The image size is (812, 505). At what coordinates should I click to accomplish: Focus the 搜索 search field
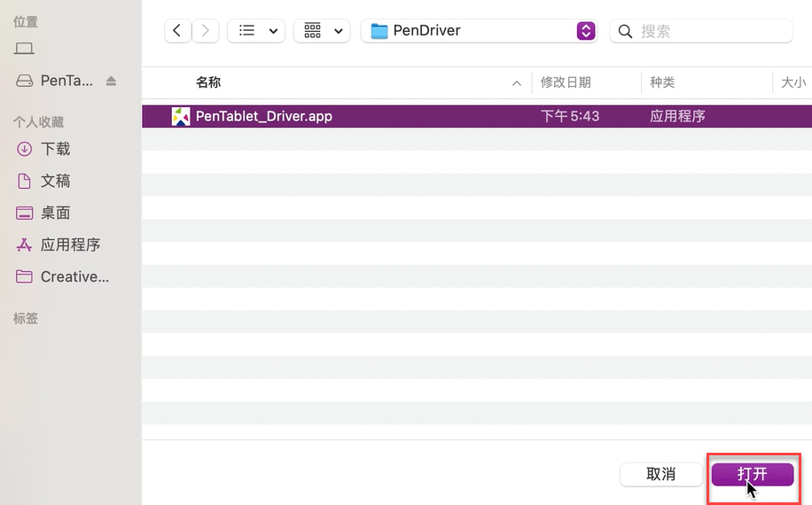click(x=701, y=31)
